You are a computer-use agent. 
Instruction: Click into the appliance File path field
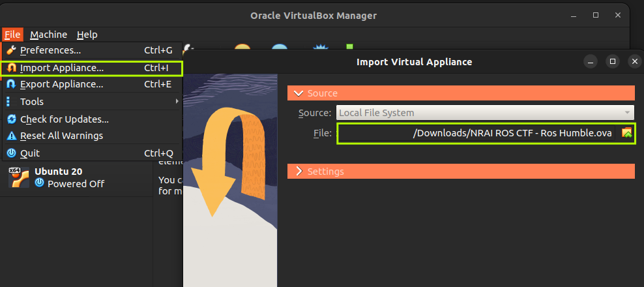[x=476, y=133]
